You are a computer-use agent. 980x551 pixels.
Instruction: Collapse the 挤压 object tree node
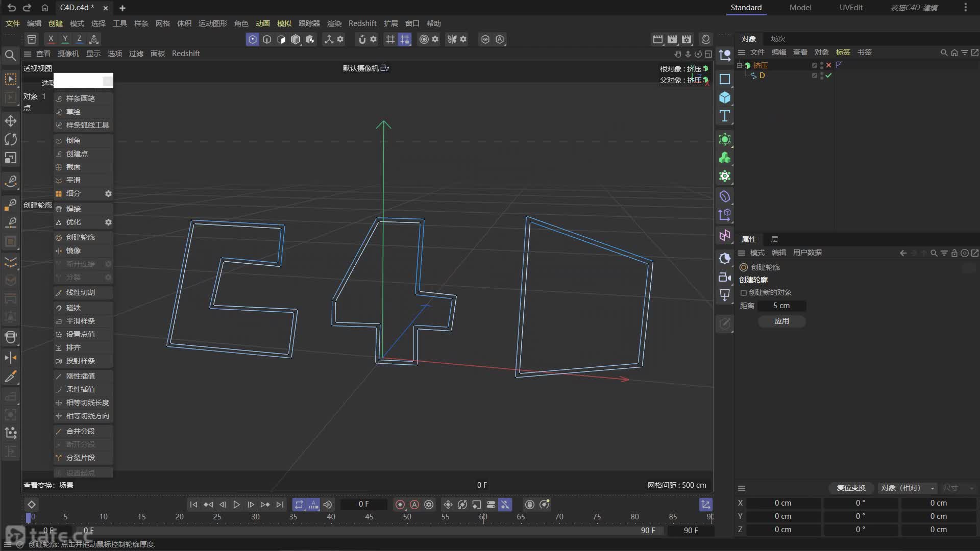739,65
